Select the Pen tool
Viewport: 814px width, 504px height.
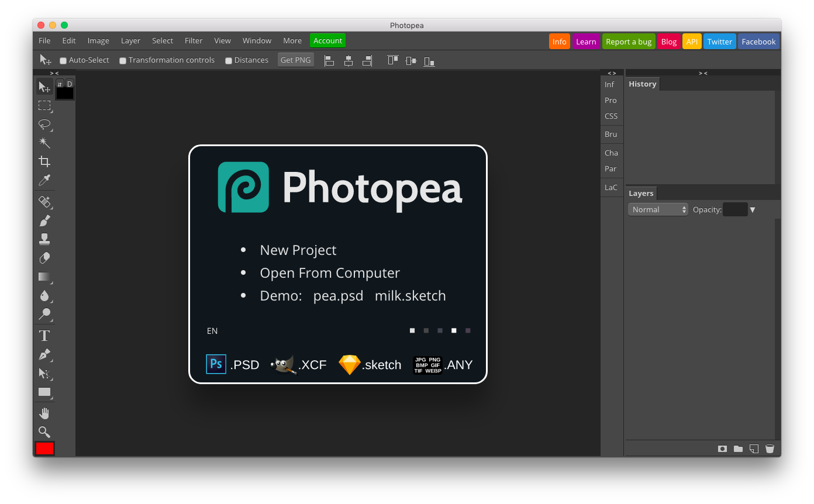pyautogui.click(x=44, y=354)
